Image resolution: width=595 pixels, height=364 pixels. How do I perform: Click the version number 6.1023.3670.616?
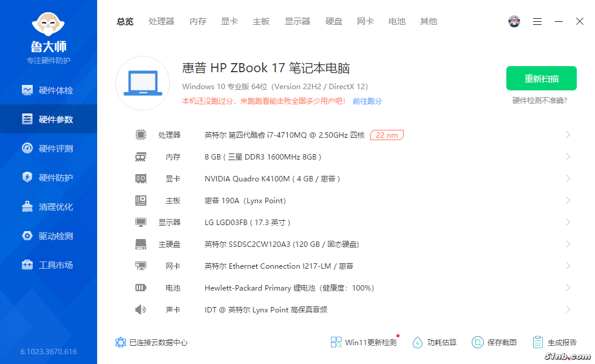click(49, 351)
